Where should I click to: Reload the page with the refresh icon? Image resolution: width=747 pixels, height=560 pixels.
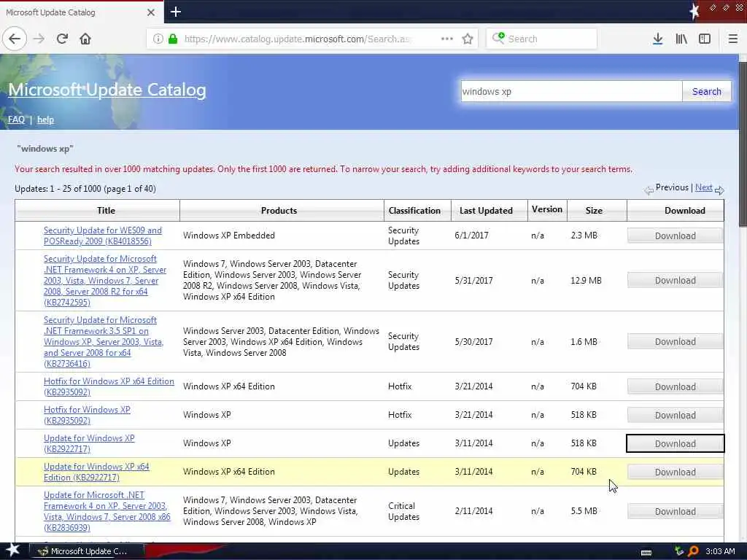62,39
